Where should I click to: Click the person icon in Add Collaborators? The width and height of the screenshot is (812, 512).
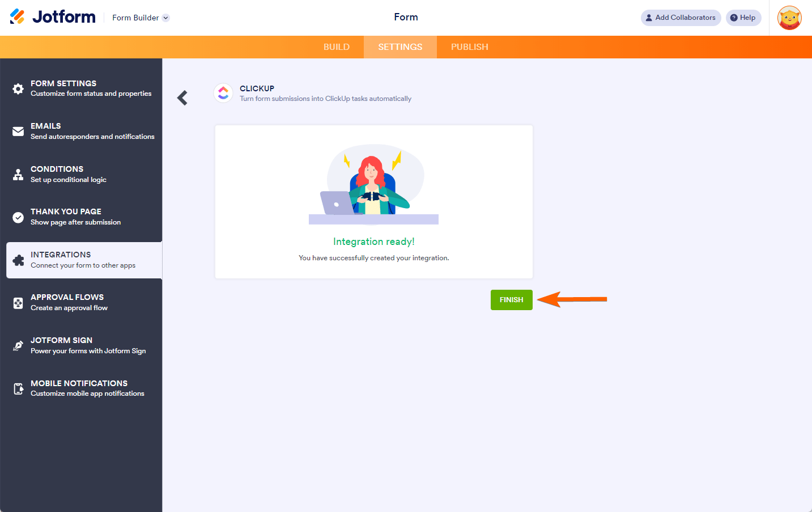[649, 18]
